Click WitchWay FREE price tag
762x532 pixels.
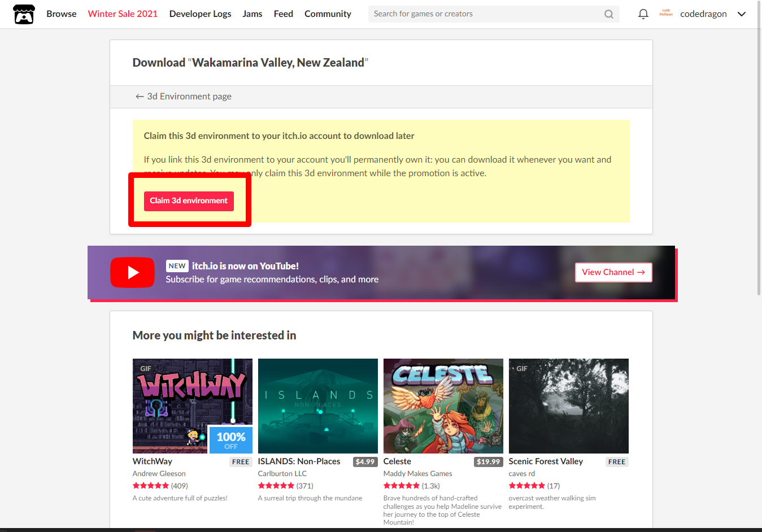[241, 462]
